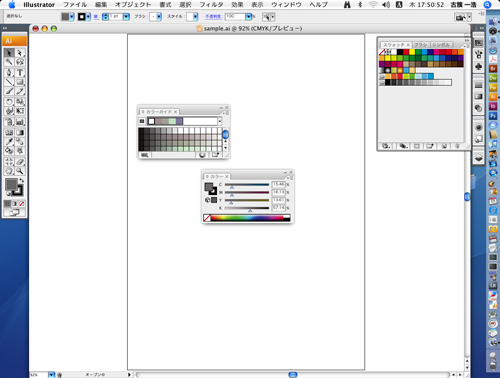Viewport: 500px width, 378px height.
Task: Select the Zoom tool
Action: click(x=20, y=171)
